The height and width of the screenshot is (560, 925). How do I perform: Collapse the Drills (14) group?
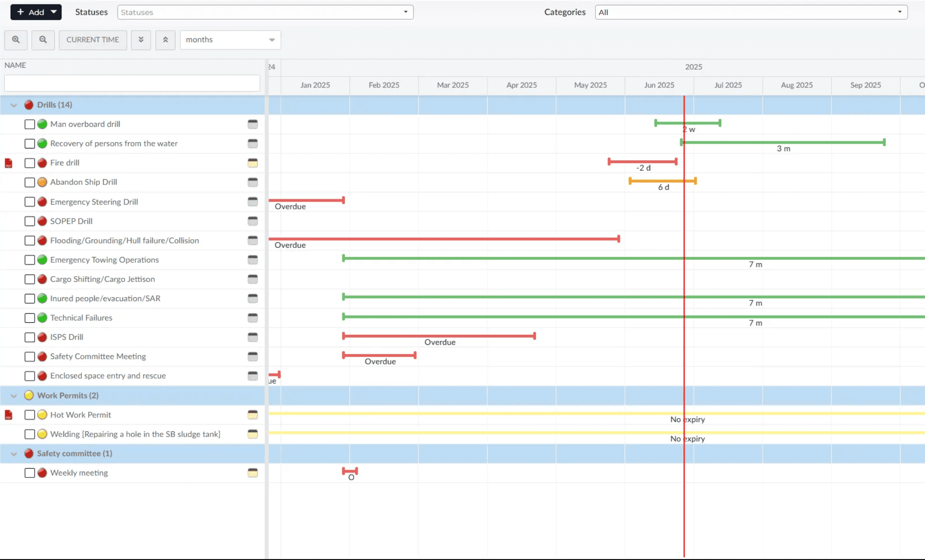(x=14, y=105)
